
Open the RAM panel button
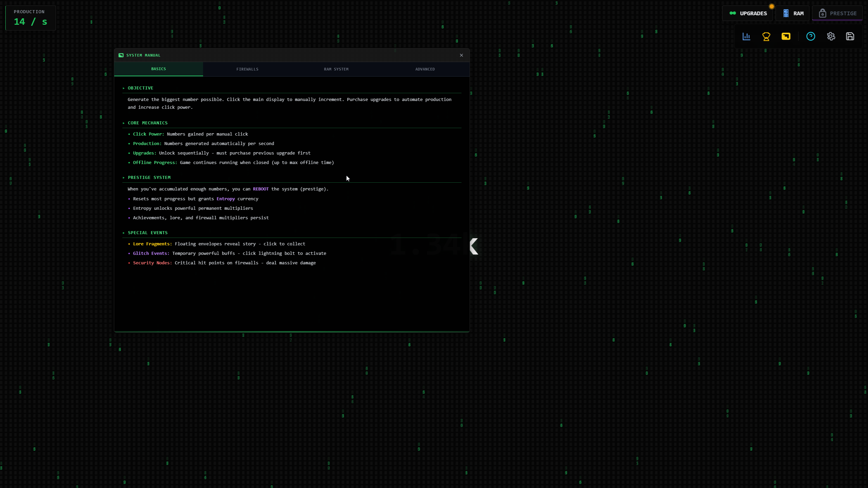coord(793,14)
